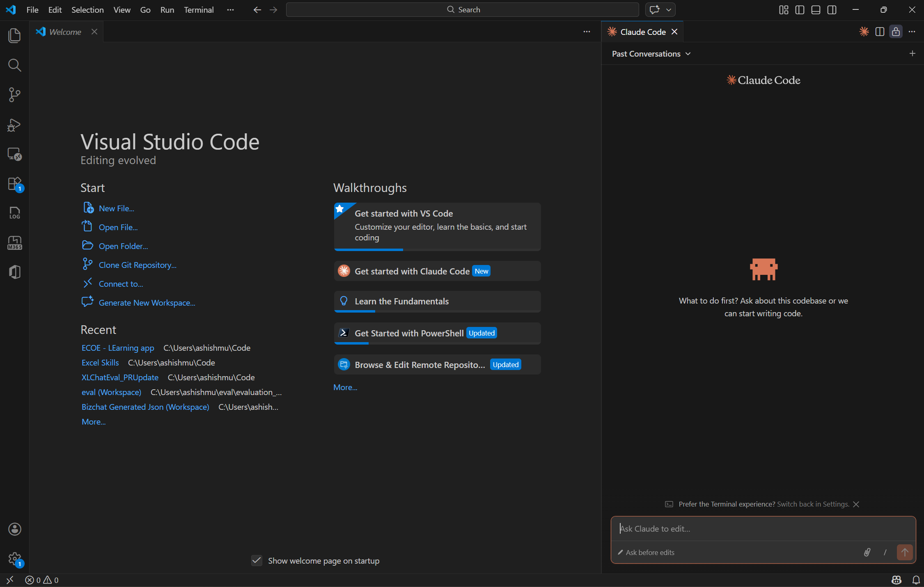Open the Office activity bar icon
This screenshot has height=587, width=924.
click(14, 272)
